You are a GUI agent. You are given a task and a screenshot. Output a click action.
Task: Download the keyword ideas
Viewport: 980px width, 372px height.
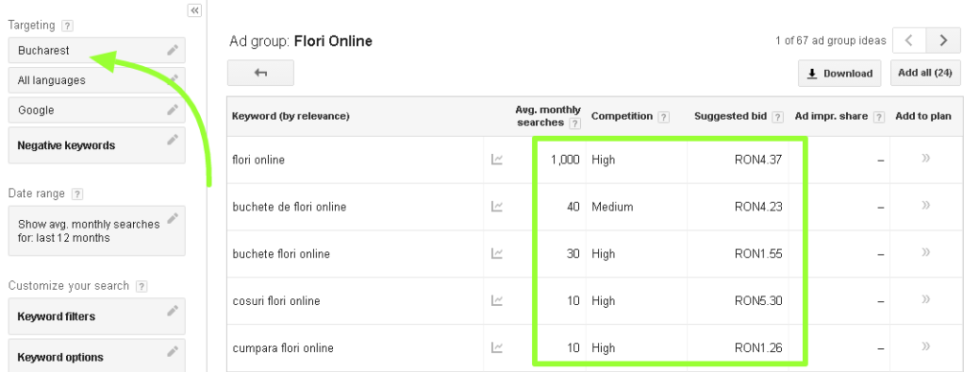[839, 73]
